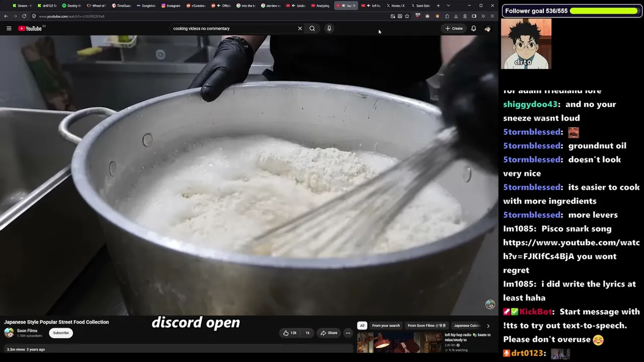The width and height of the screenshot is (644, 362).
Task: Switch to the Home / X tab
Action: (x=395, y=6)
